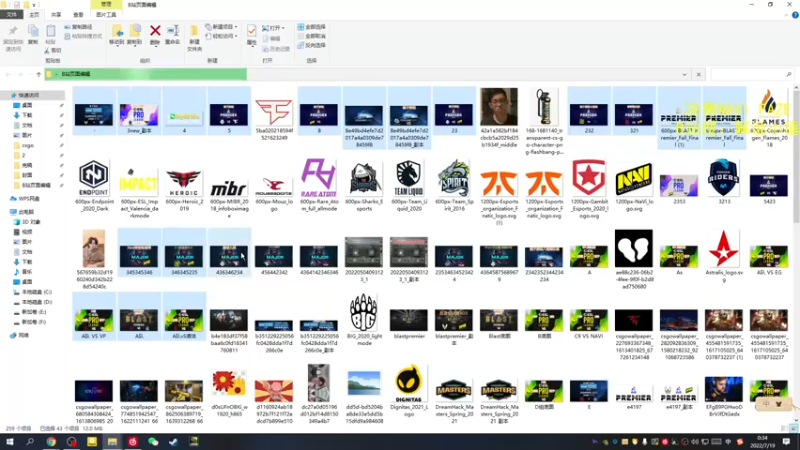Open Google Chrome from the taskbar
The image size is (800, 450).
[x=51, y=442]
